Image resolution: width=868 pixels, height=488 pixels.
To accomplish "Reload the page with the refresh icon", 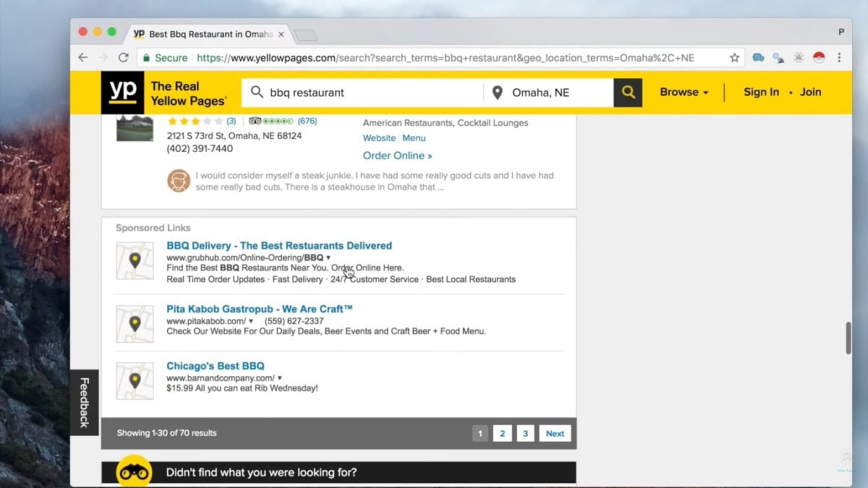I will [124, 58].
